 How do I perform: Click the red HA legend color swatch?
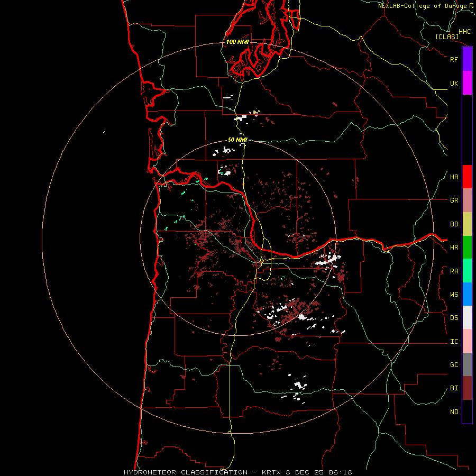click(467, 177)
